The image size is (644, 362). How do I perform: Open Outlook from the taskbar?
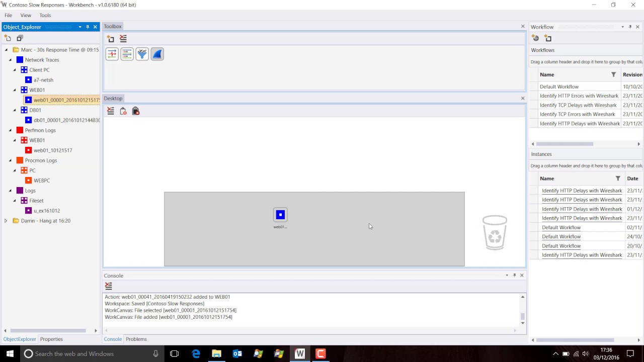coord(237,353)
